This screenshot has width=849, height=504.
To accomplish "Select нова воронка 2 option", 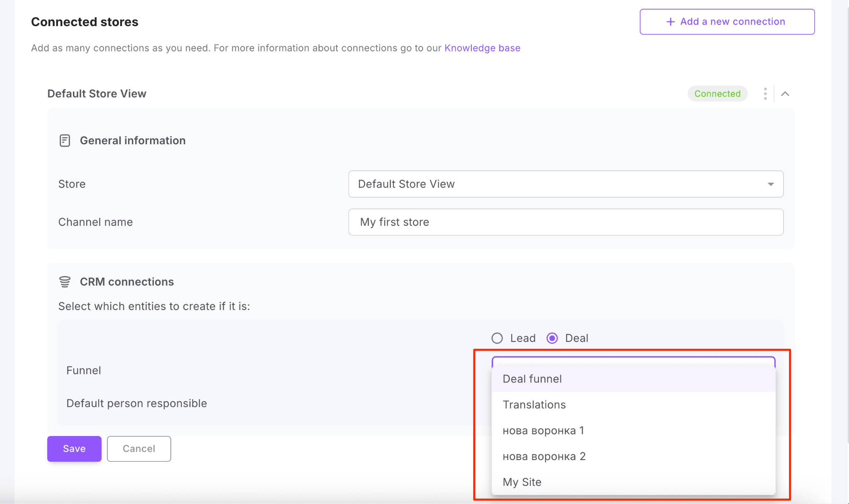I will coord(544,456).
